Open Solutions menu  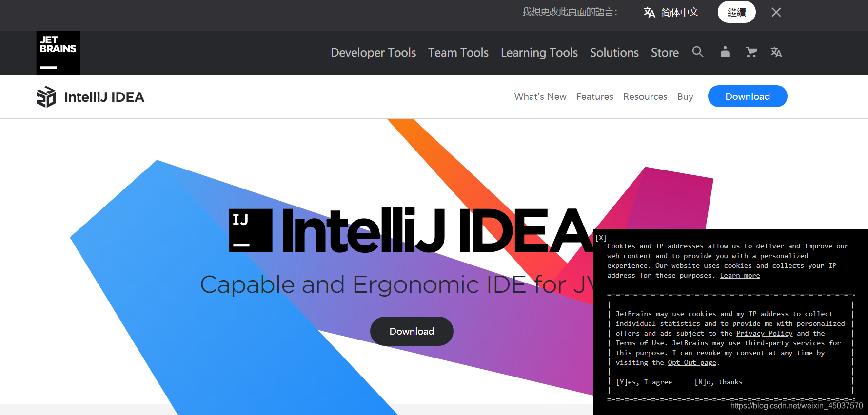pos(614,53)
